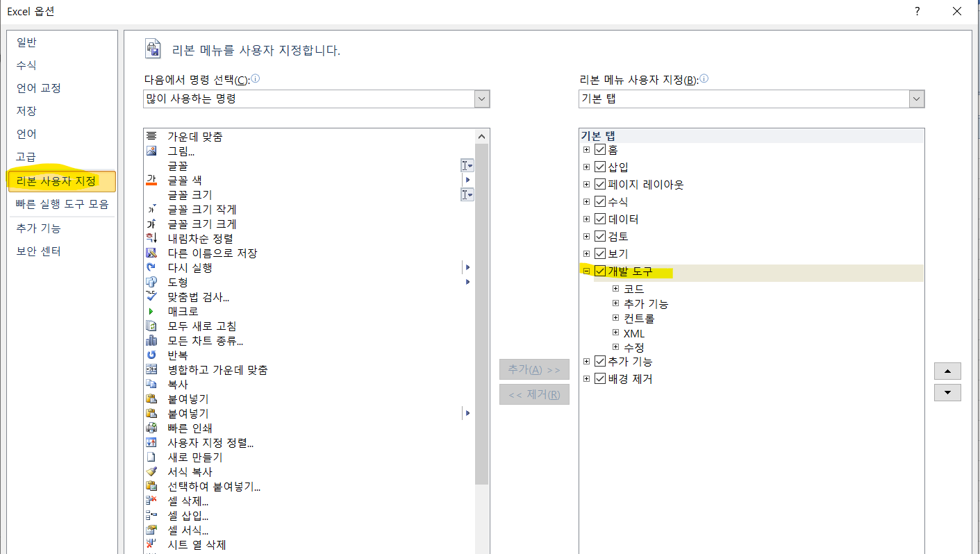
Task: Toggle the 수식 tab checkbox
Action: pyautogui.click(x=600, y=201)
